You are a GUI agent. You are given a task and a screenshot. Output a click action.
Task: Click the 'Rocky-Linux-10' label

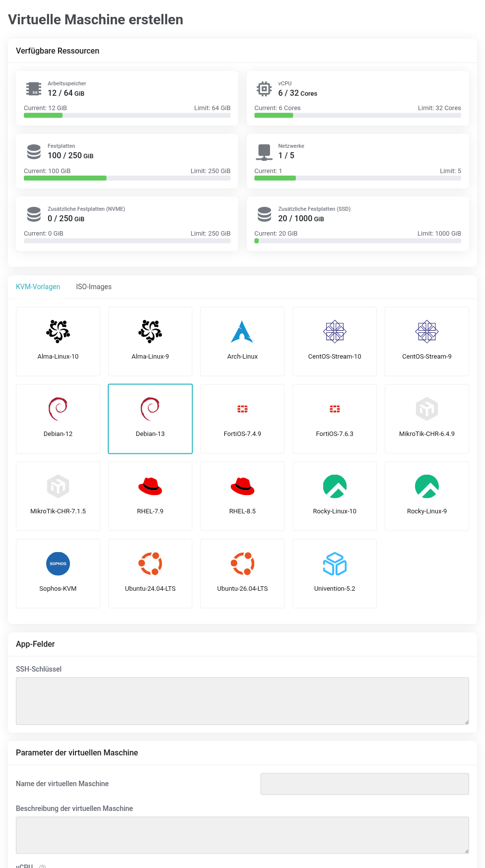coord(335,511)
